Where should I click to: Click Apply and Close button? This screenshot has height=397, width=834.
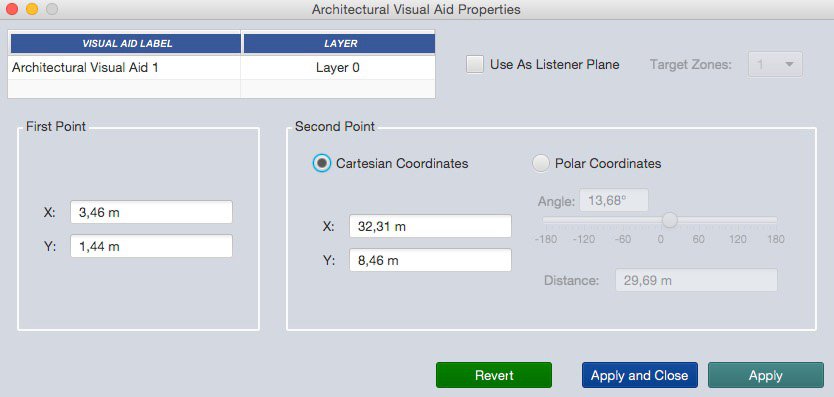(x=639, y=375)
